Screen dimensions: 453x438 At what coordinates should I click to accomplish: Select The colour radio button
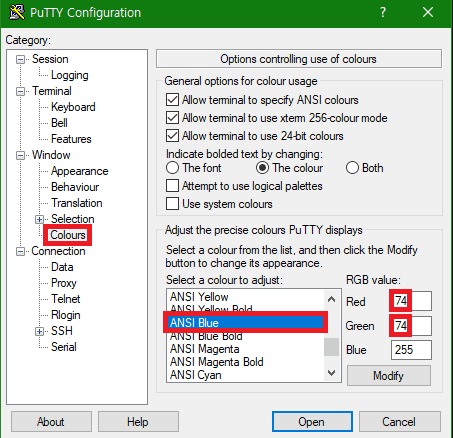pyautogui.click(x=262, y=168)
